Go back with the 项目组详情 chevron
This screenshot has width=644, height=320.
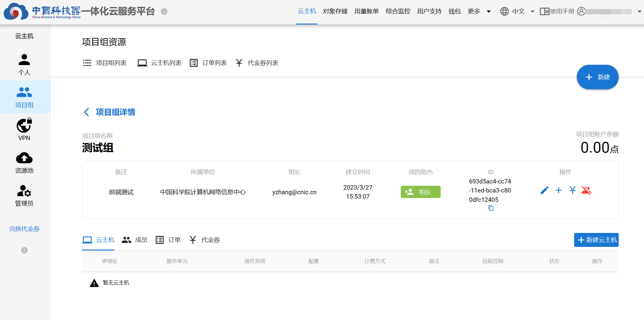pyautogui.click(x=86, y=112)
